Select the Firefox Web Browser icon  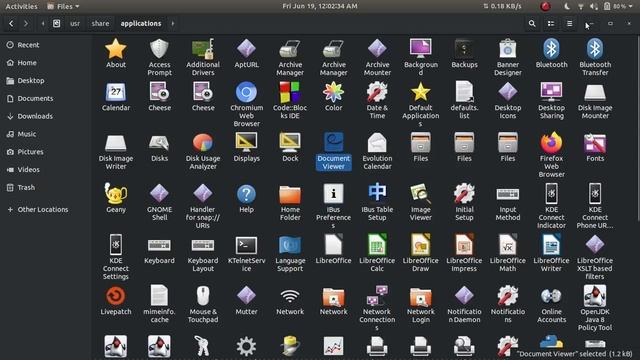click(551, 143)
